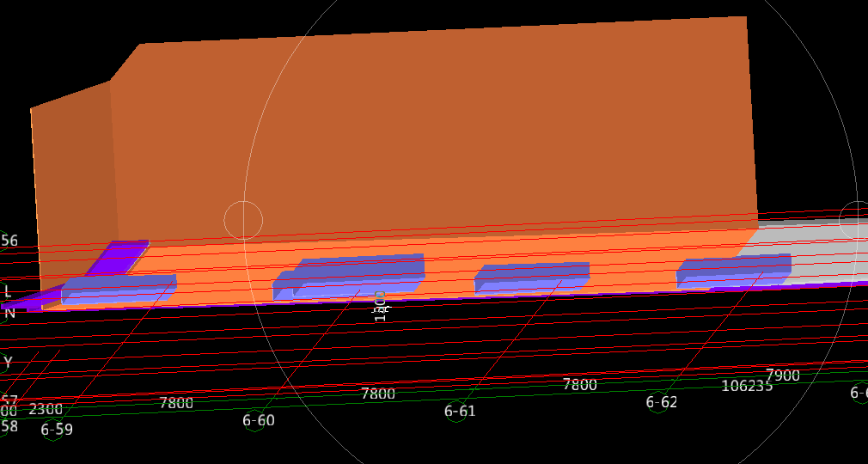Select the 106235 overall dimension text
The width and height of the screenshot is (868, 464).
pos(747,385)
